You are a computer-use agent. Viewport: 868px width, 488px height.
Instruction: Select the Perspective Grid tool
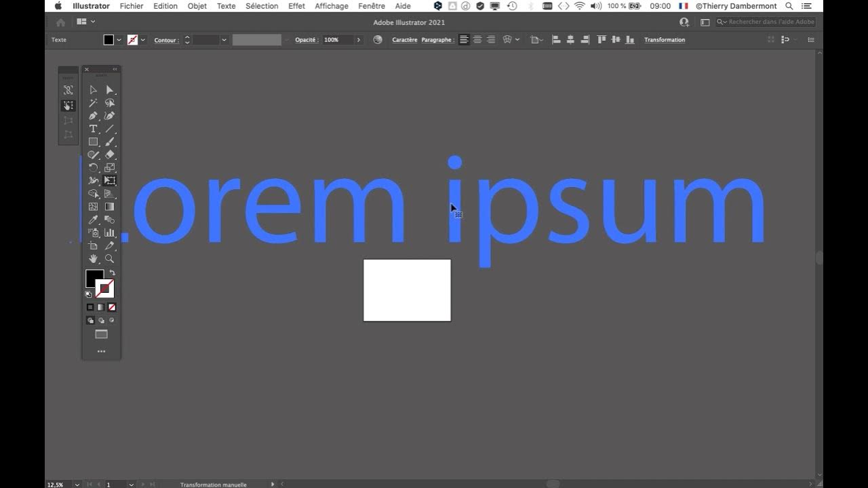[x=110, y=194]
